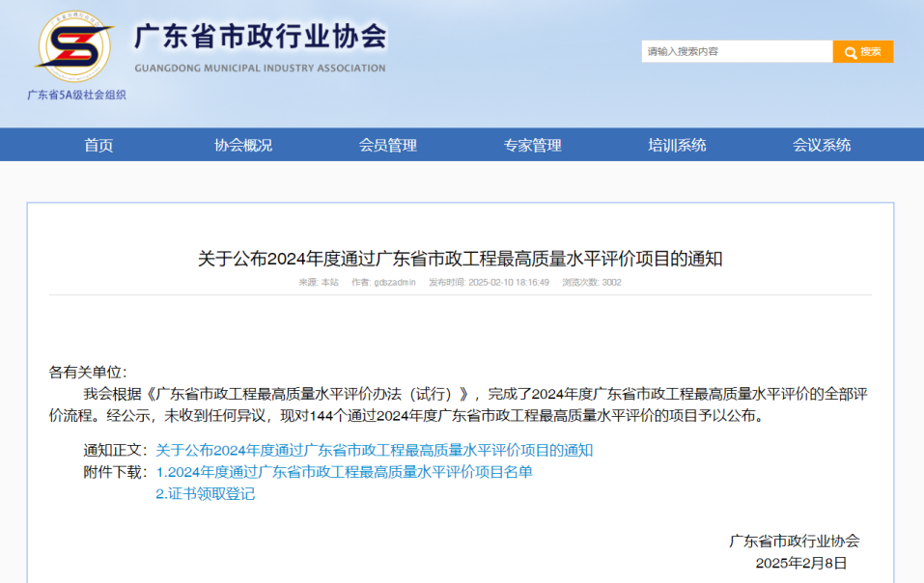Click the 发布时间 publish timestamp
Screen dimensions: 924x583
489,283
